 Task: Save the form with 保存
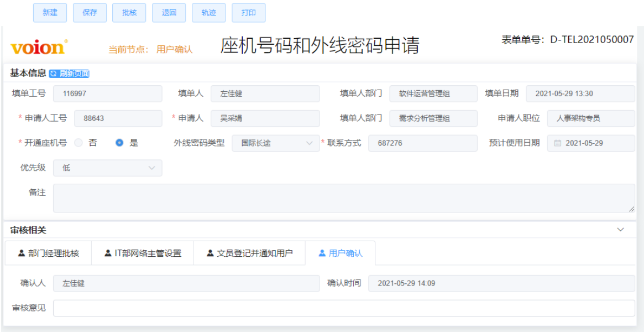(90, 13)
